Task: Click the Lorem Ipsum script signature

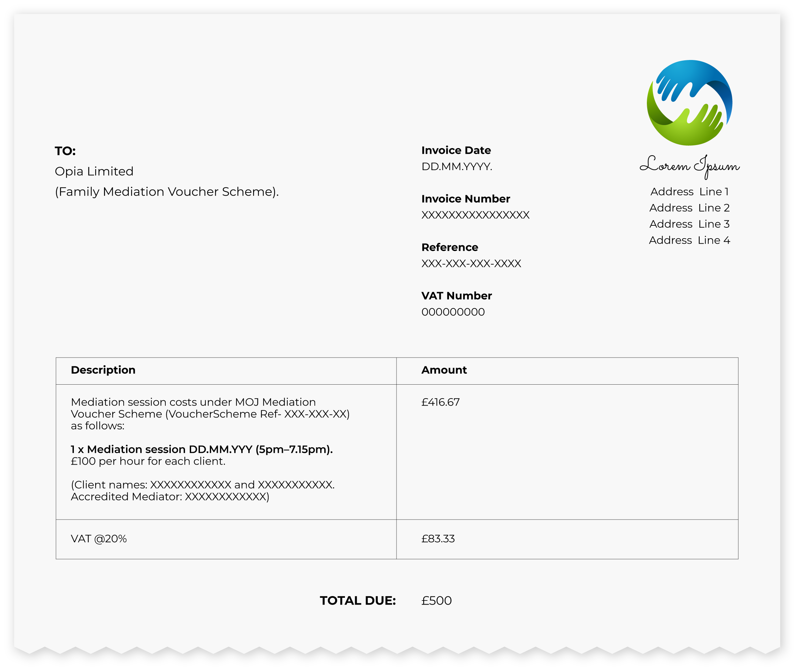Action: point(689,166)
